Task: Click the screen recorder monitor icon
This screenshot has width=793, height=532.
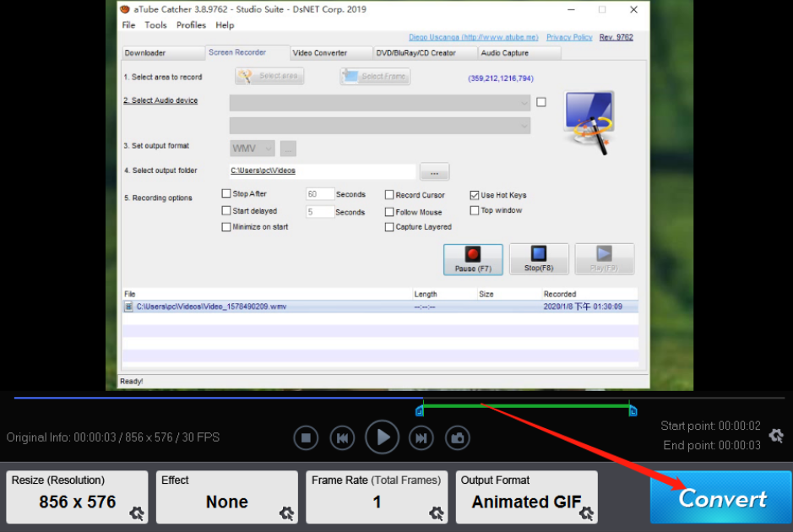Action: (x=589, y=122)
